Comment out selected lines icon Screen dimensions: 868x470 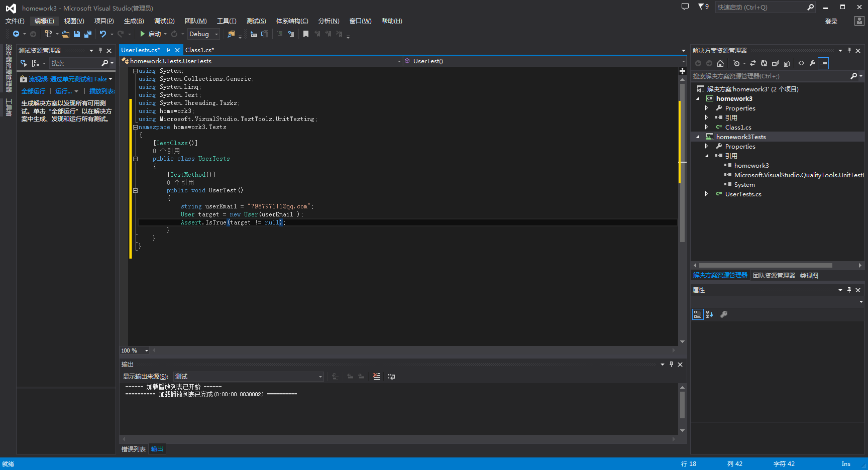[280, 34]
